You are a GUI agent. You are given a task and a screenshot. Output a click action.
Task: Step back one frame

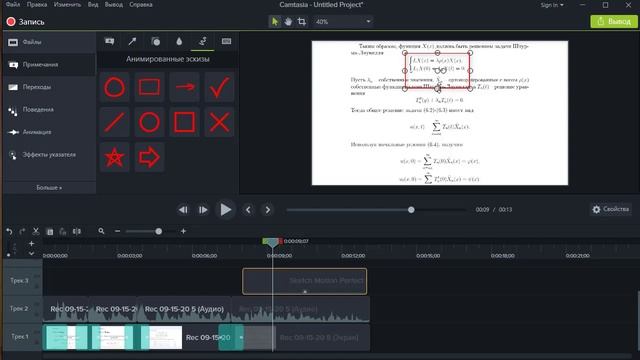[x=183, y=210]
